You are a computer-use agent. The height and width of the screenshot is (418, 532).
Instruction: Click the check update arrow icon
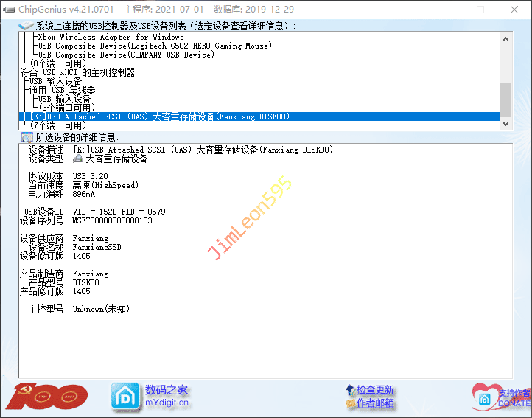[x=350, y=390]
